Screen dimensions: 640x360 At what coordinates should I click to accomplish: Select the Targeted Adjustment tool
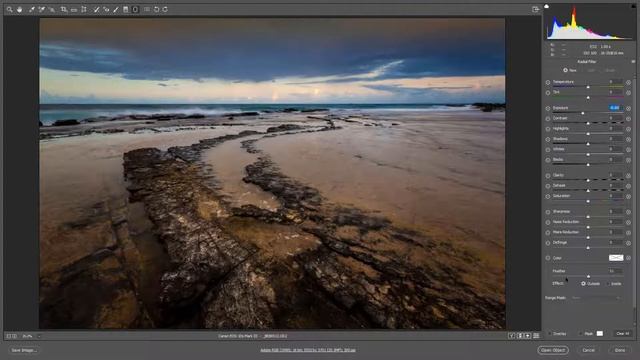52,9
